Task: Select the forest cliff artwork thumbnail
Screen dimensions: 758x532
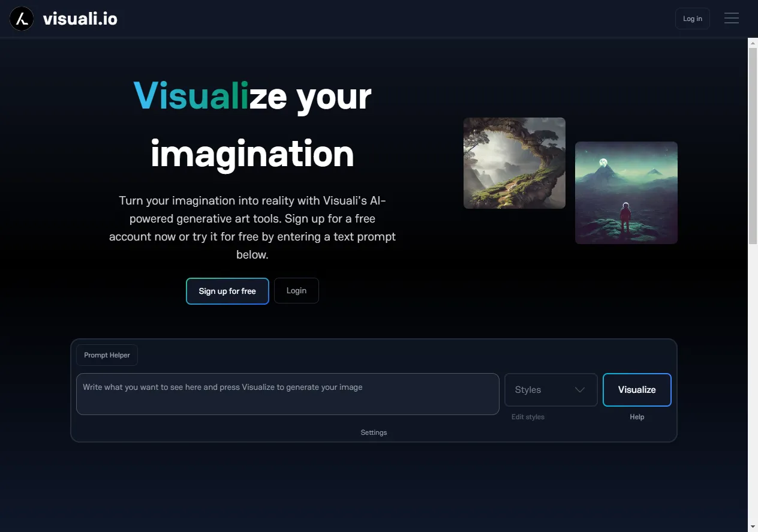Action: (514, 163)
